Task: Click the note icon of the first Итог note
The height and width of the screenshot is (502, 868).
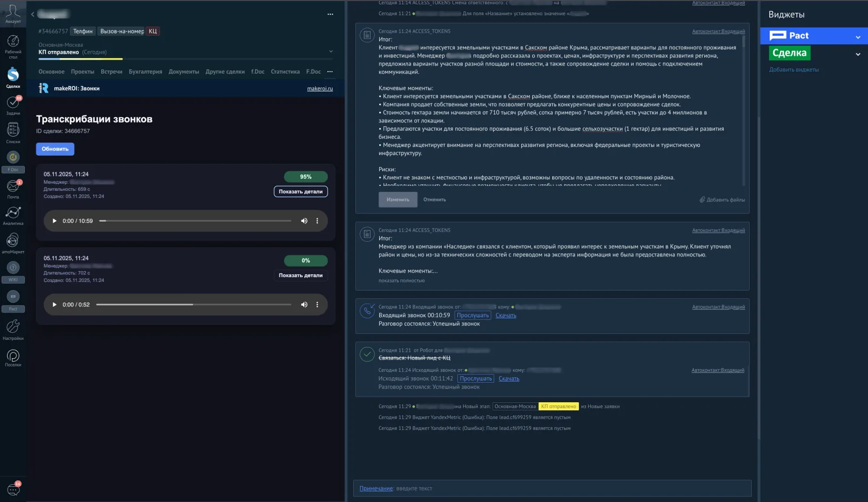Action: click(367, 35)
